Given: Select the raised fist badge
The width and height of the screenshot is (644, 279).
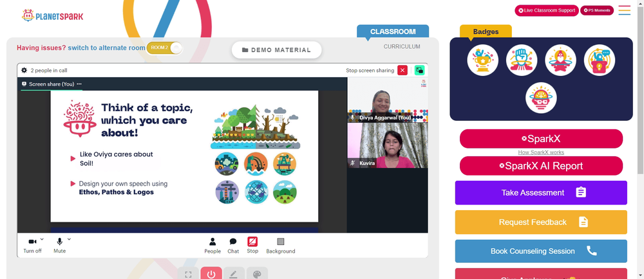Looking at the screenshot, I should (x=522, y=60).
